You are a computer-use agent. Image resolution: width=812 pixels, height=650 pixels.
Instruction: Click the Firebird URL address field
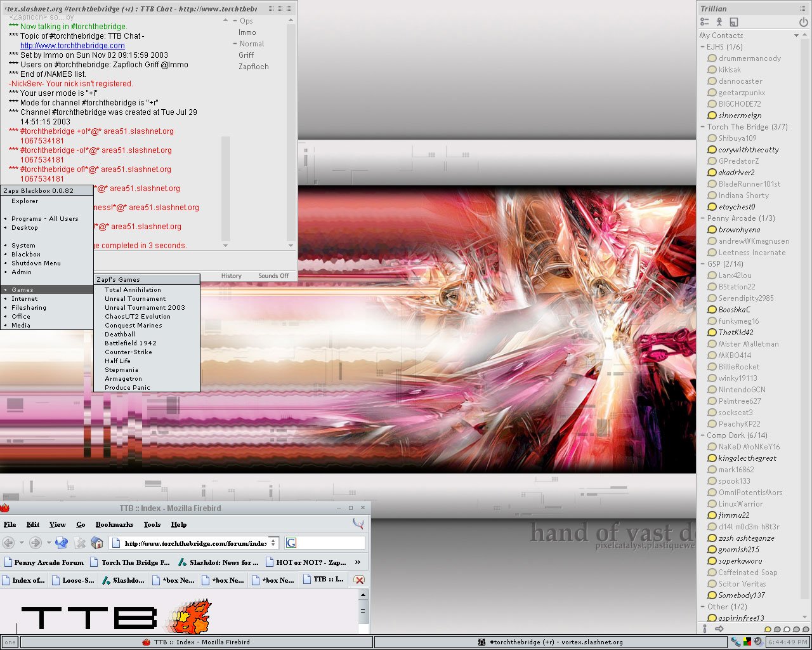pyautogui.click(x=194, y=543)
